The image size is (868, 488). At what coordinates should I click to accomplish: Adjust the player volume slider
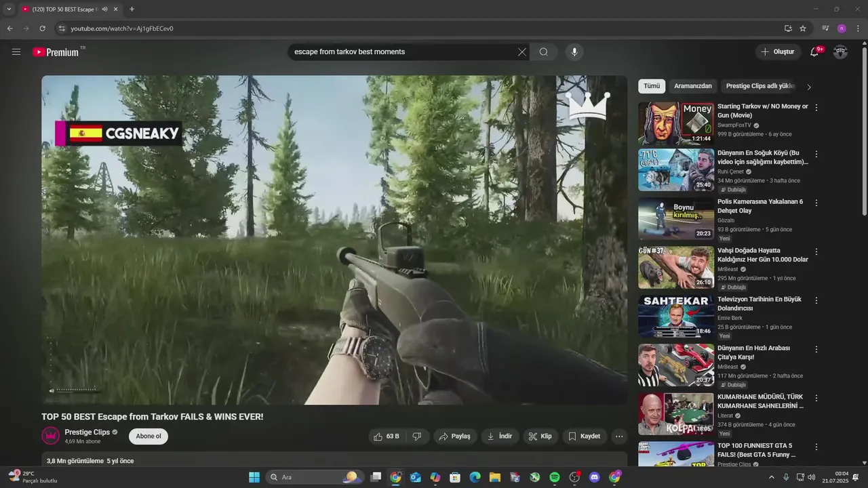[77, 390]
